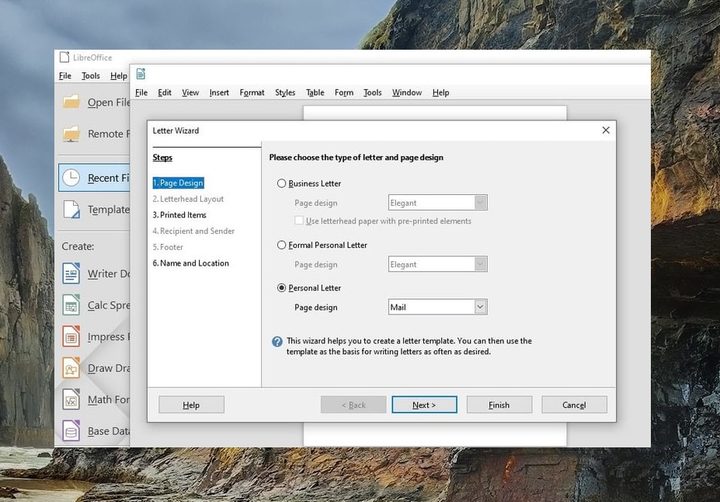Open Help menu in Writer window
The image size is (720, 502).
click(x=441, y=92)
